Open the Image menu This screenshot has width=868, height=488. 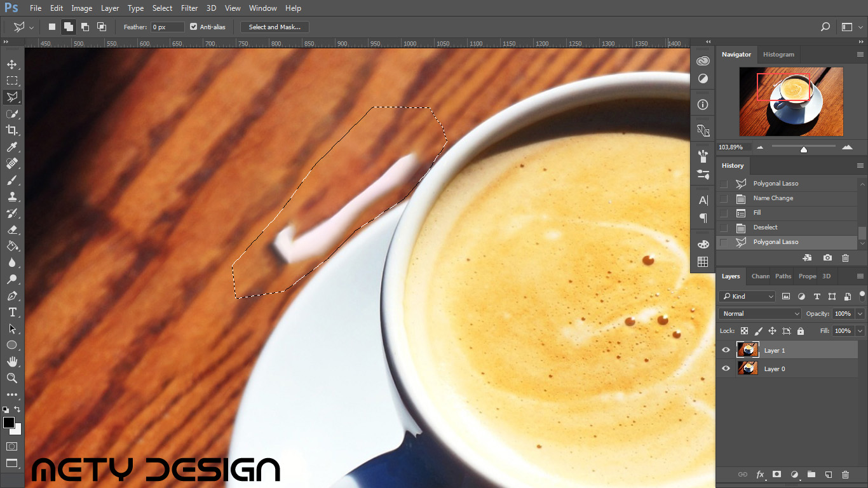click(81, 8)
